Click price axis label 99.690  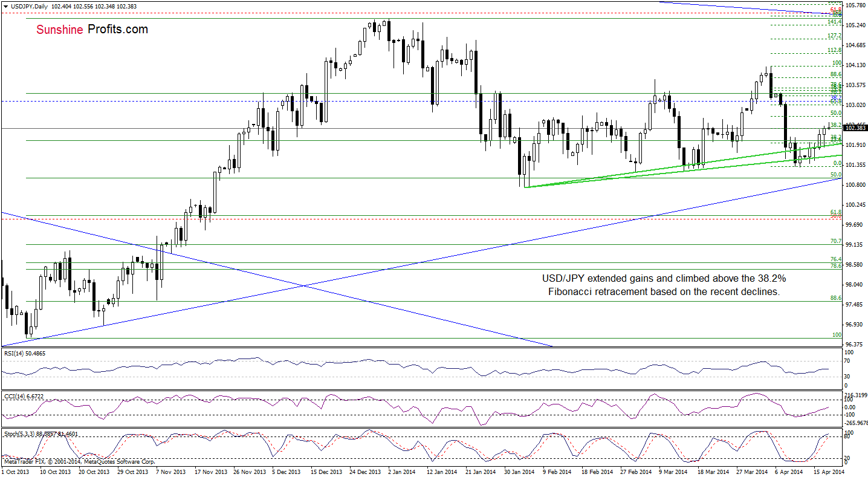click(855, 225)
